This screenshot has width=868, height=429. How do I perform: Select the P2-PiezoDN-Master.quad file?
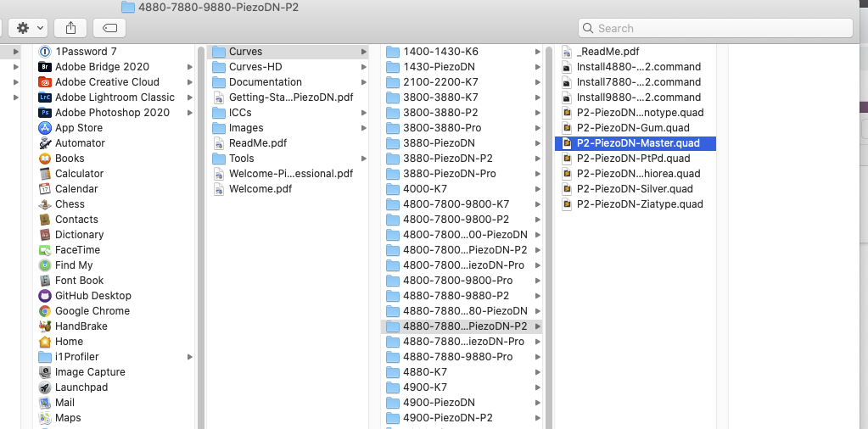coord(636,143)
